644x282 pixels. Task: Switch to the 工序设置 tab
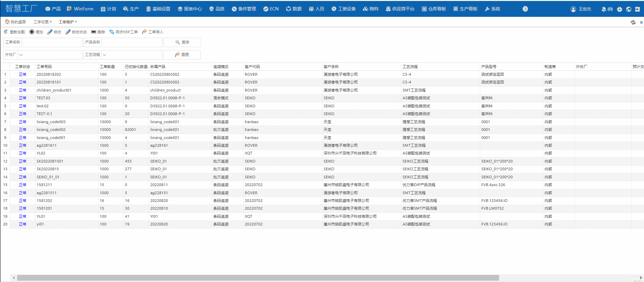41,22
